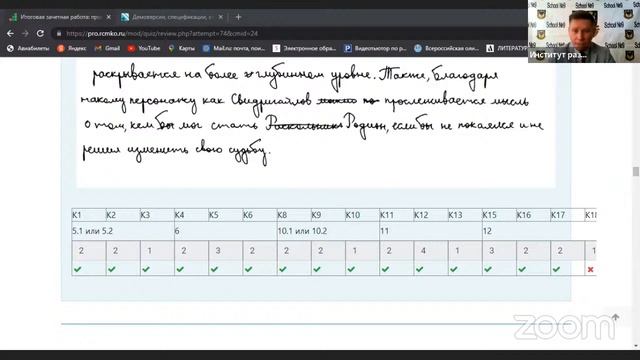The width and height of the screenshot is (640, 360).
Task: Click the K3 column header
Action: (x=158, y=215)
